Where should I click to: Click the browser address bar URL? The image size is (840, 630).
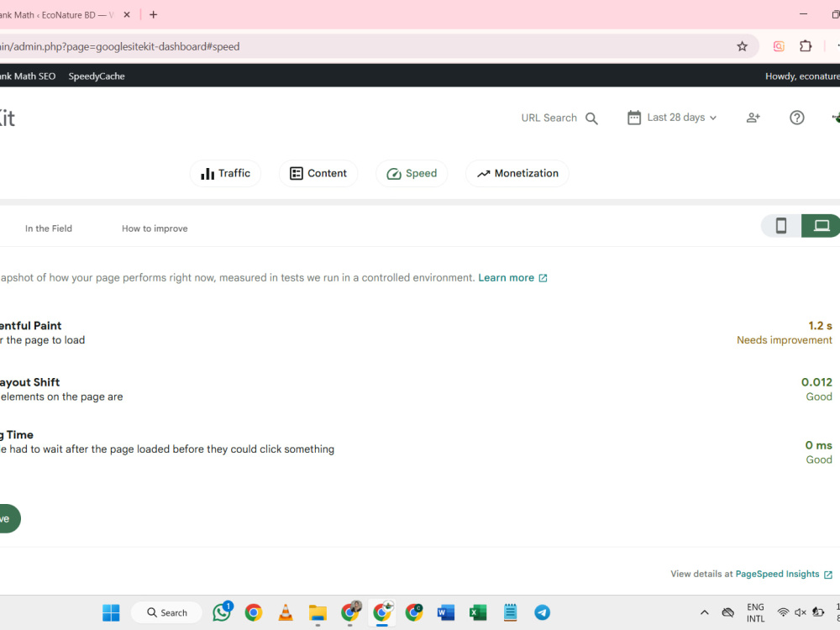(x=119, y=46)
